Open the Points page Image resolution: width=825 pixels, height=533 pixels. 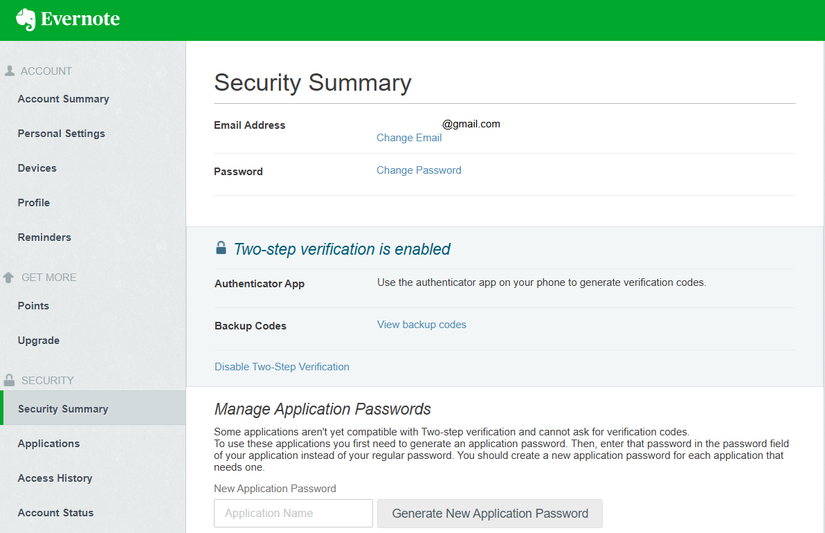click(x=33, y=306)
